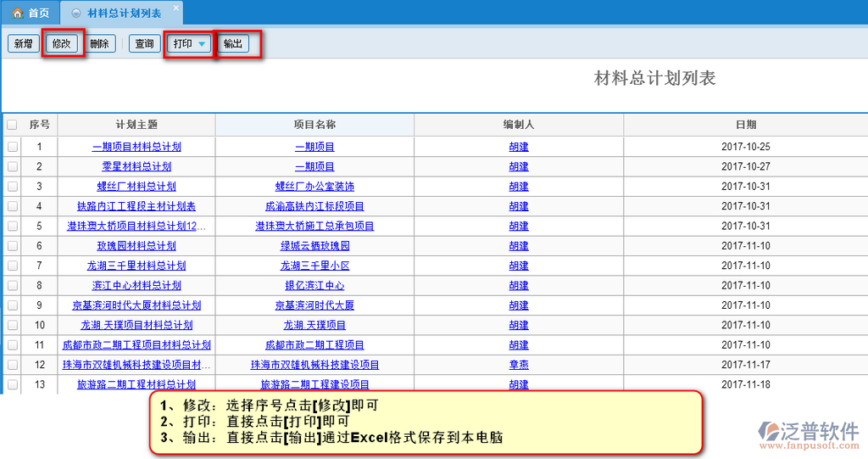Click the 项目名称 column header
Image resolution: width=868 pixels, height=459 pixels.
point(314,125)
